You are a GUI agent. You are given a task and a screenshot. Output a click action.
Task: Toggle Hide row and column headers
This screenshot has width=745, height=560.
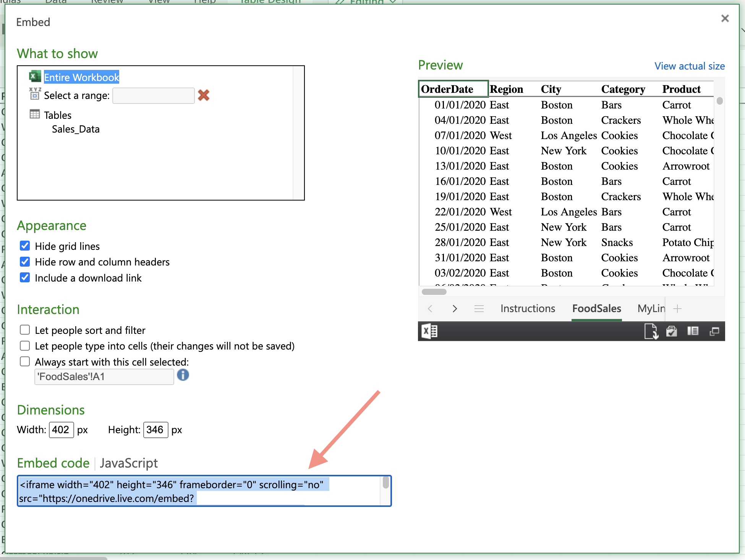pos(25,262)
